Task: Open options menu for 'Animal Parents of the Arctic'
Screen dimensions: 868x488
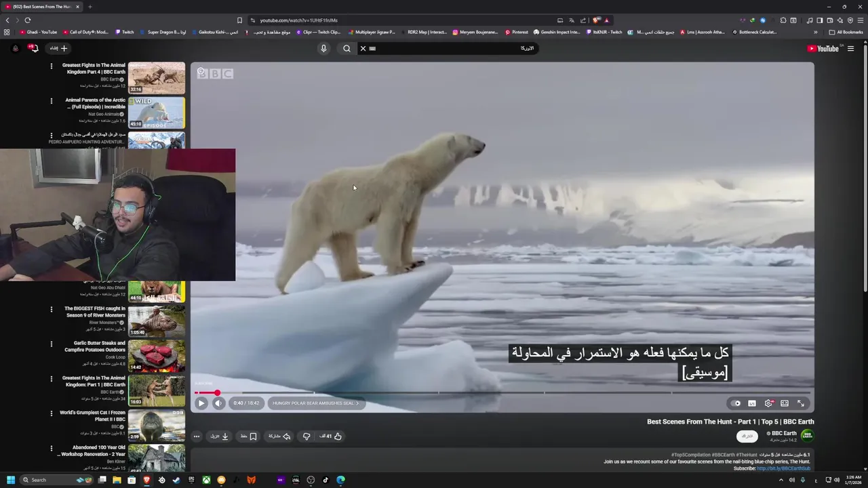Action: coord(51,101)
